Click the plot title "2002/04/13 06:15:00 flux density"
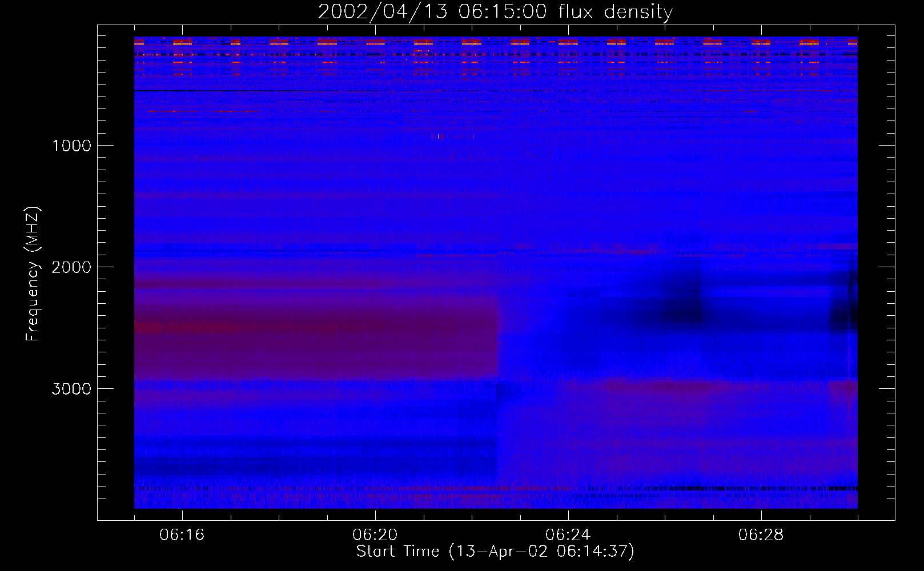 [495, 12]
